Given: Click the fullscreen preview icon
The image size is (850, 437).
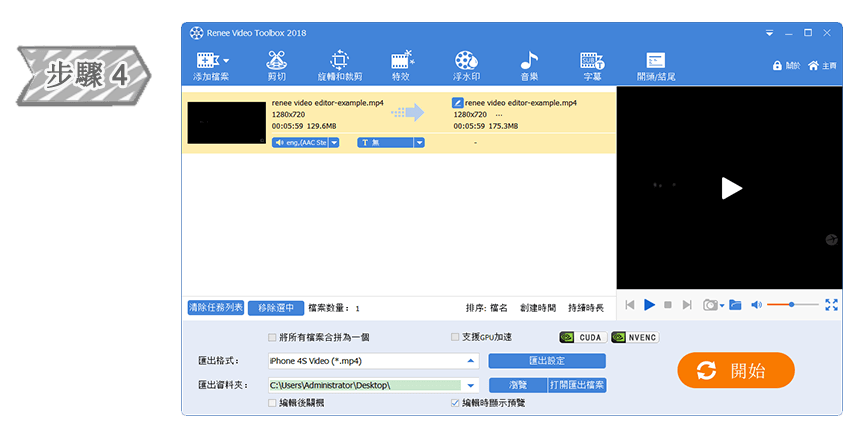Looking at the screenshot, I should (x=831, y=304).
